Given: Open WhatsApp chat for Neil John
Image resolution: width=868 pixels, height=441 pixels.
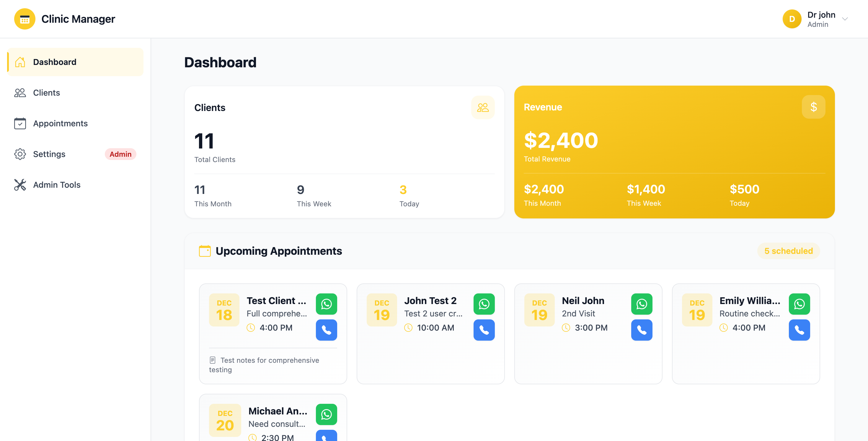Looking at the screenshot, I should pos(642,303).
